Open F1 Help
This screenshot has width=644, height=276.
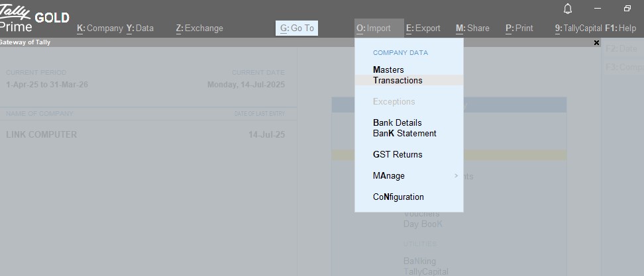[620, 28]
